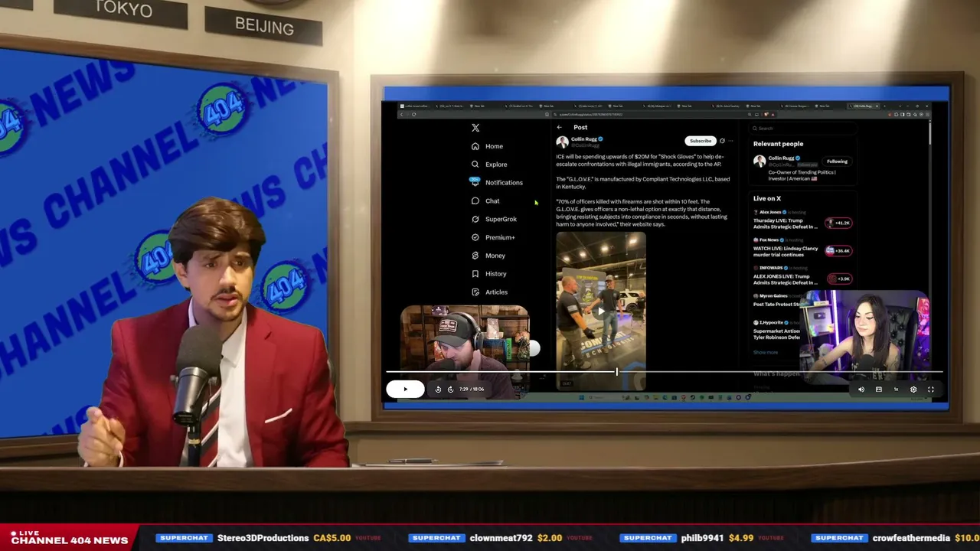This screenshot has width=980, height=551.
Task: Join listeners badge showing +3.9K
Action: click(839, 279)
